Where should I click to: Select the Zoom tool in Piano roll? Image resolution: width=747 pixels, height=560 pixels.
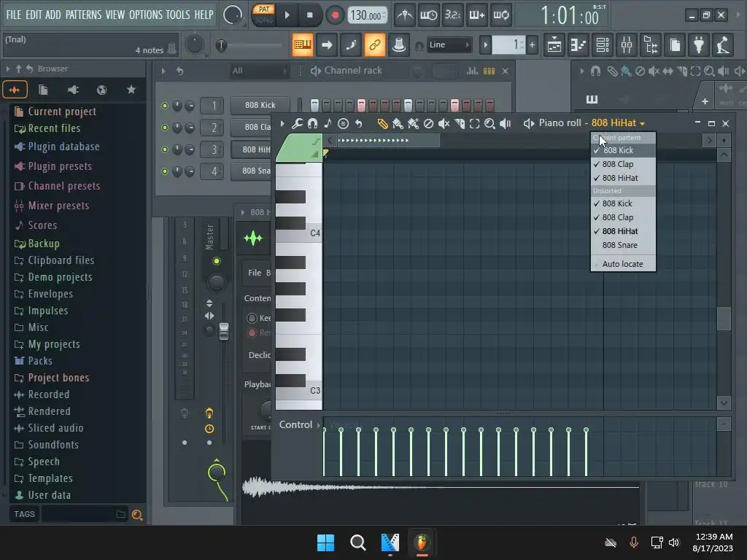[489, 124]
